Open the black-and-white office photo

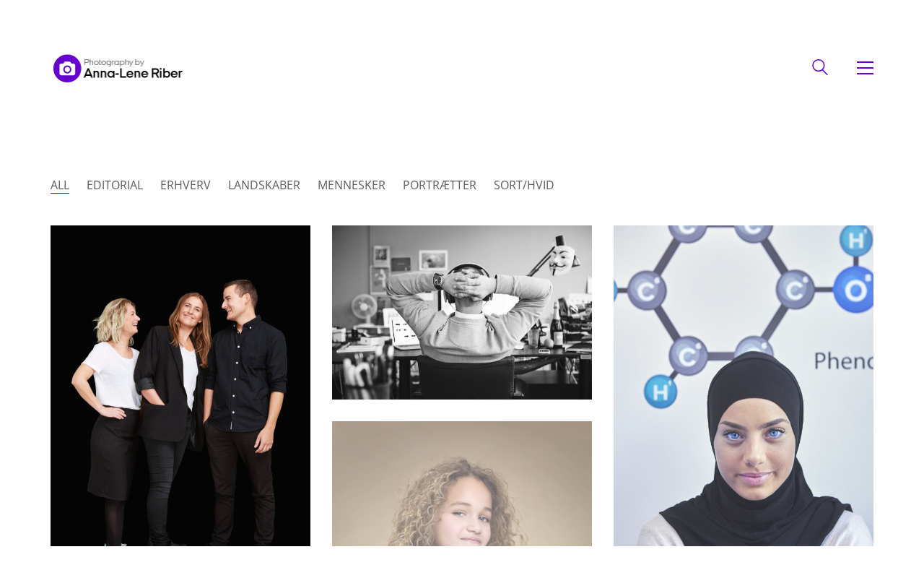tap(462, 312)
